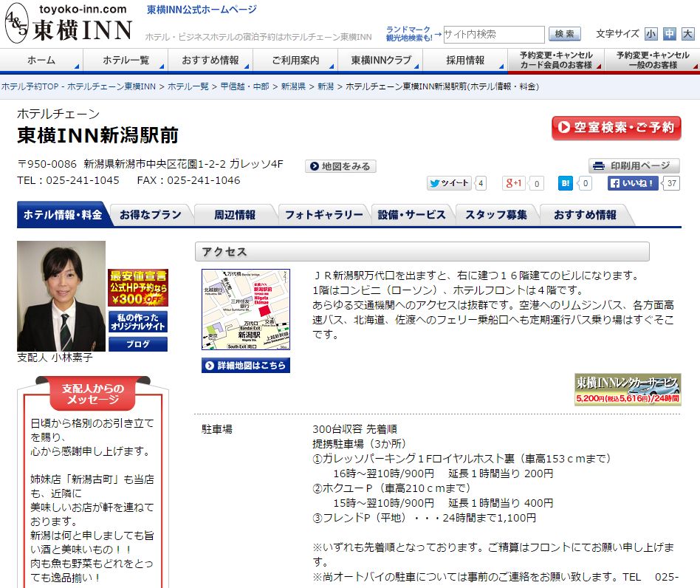Open the 東横INNクラブ navigation menu

[x=380, y=61]
